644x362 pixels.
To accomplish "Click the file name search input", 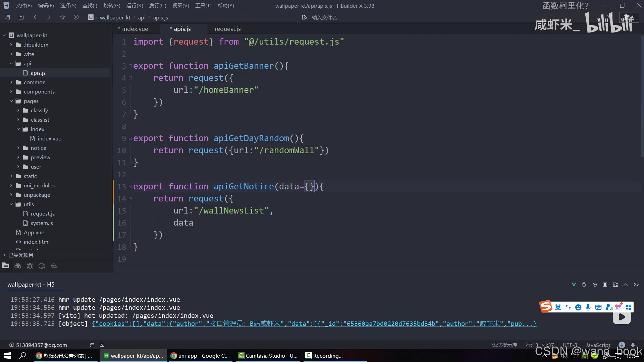I will 324,17.
